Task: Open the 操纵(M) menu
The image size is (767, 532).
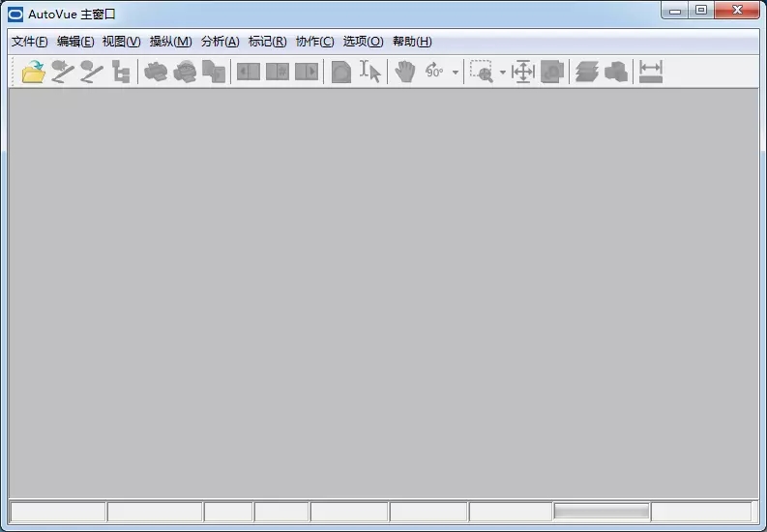Action: (171, 42)
